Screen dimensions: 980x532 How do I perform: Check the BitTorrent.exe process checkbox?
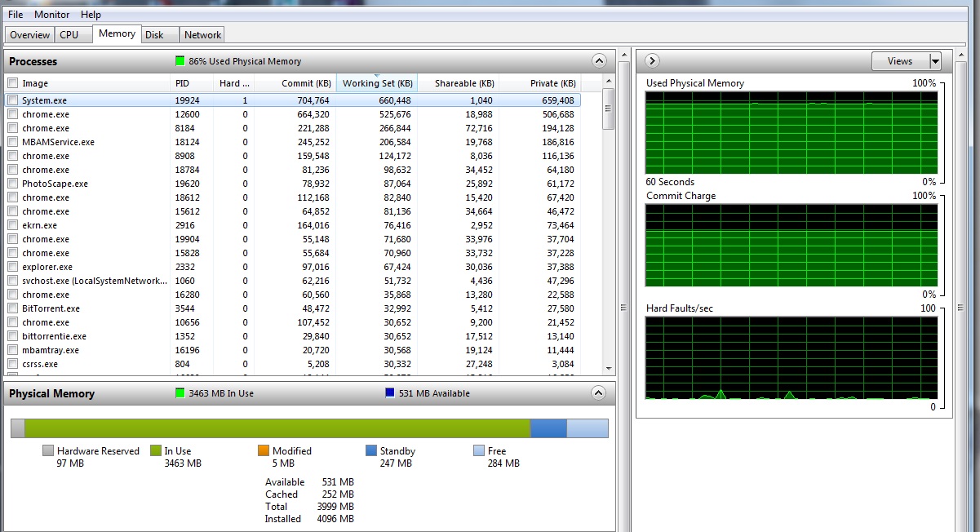tap(12, 308)
